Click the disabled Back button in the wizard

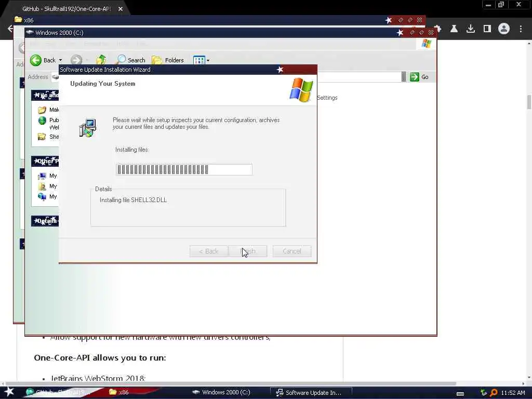[209, 251]
